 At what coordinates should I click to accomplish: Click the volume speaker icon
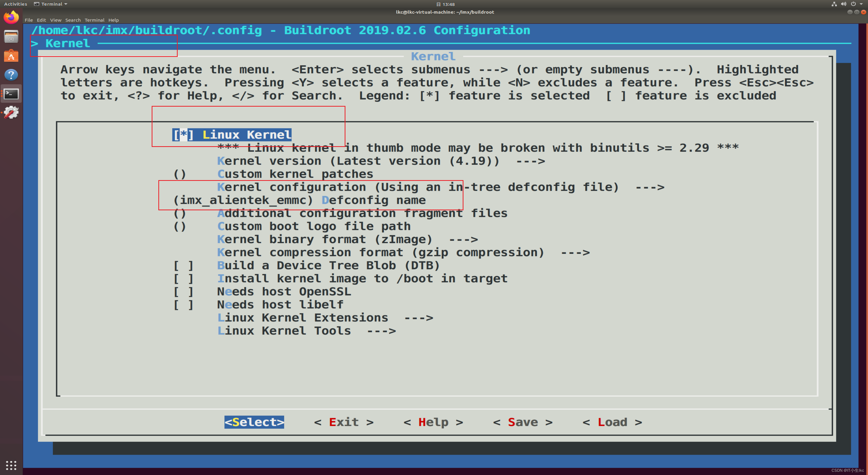[x=844, y=4]
